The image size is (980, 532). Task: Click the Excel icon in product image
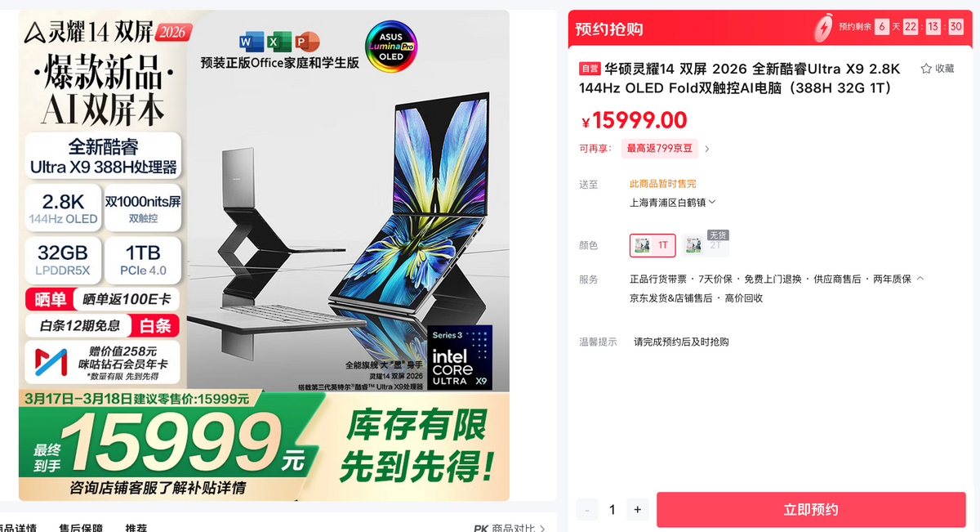tap(279, 41)
